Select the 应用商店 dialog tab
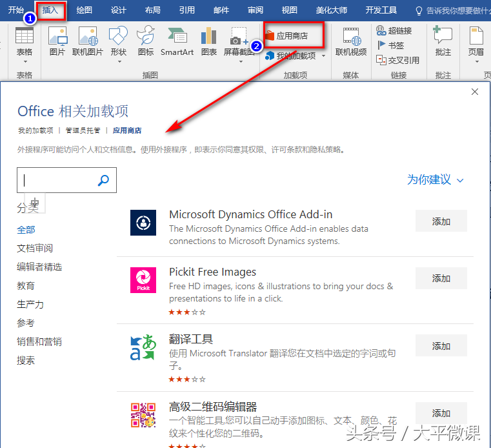The width and height of the screenshot is (491, 448). point(127,130)
